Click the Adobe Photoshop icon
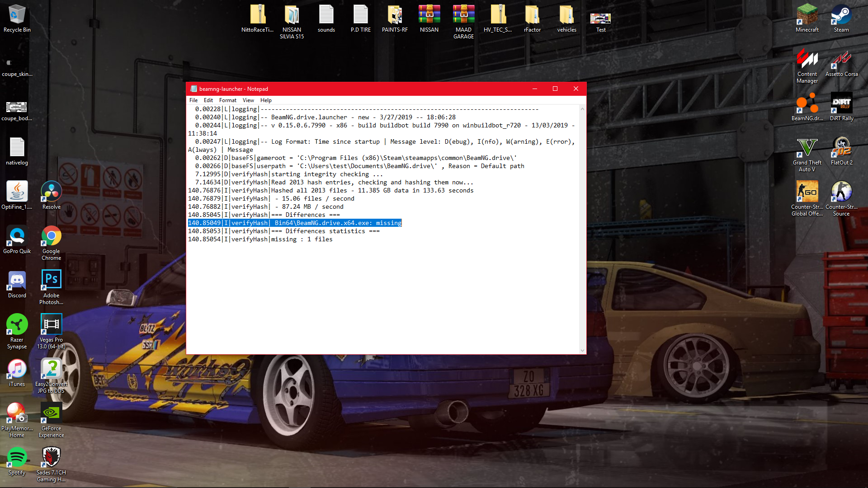Viewport: 868px width, 488px height. (51, 283)
